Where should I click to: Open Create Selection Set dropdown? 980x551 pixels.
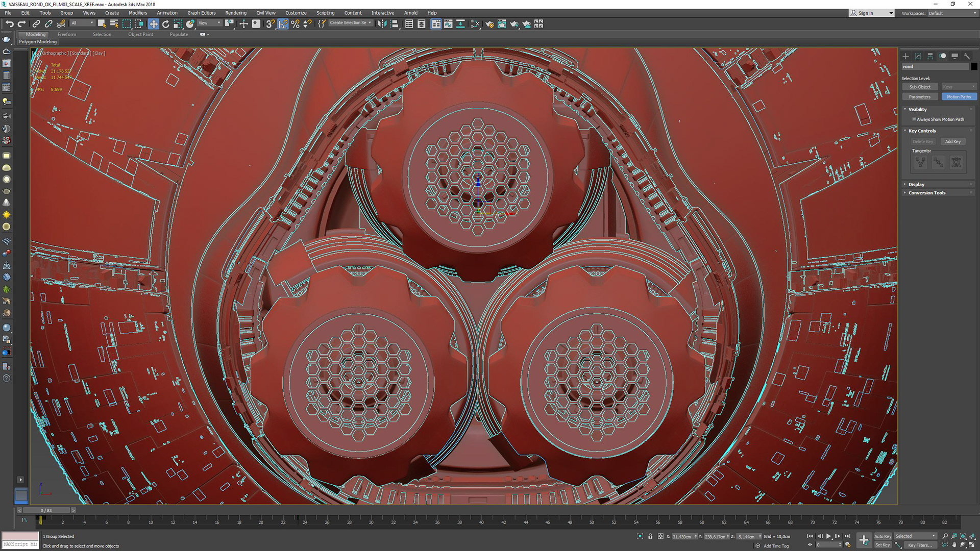351,23
